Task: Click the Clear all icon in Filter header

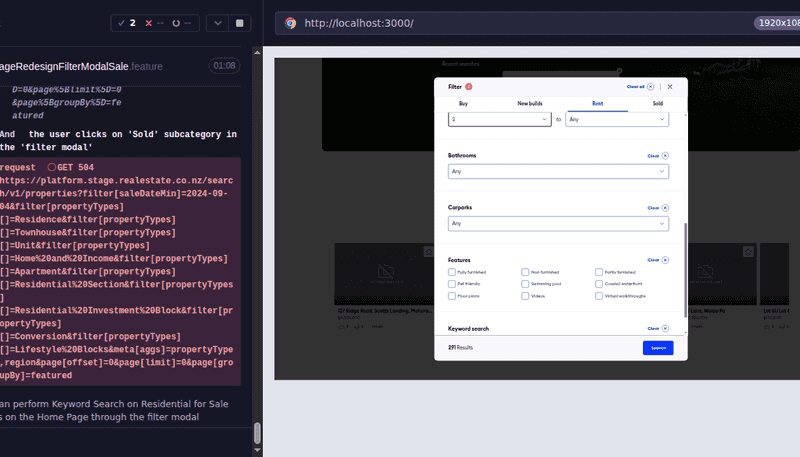Action: click(x=651, y=87)
